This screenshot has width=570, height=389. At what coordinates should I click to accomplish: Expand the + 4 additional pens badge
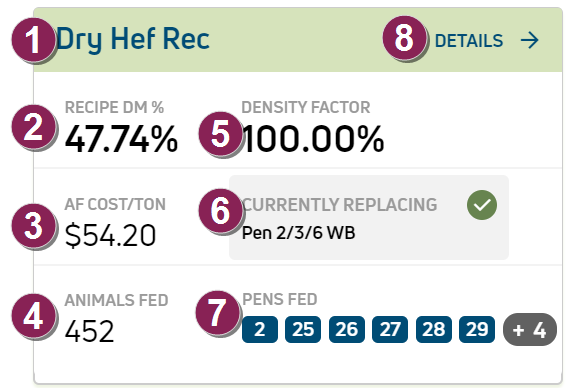pos(530,329)
